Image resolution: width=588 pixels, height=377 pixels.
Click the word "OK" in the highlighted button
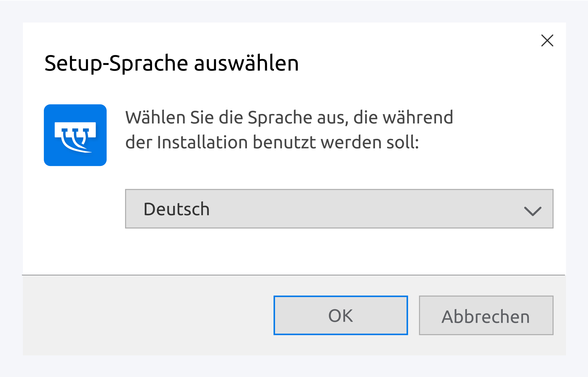(x=341, y=316)
